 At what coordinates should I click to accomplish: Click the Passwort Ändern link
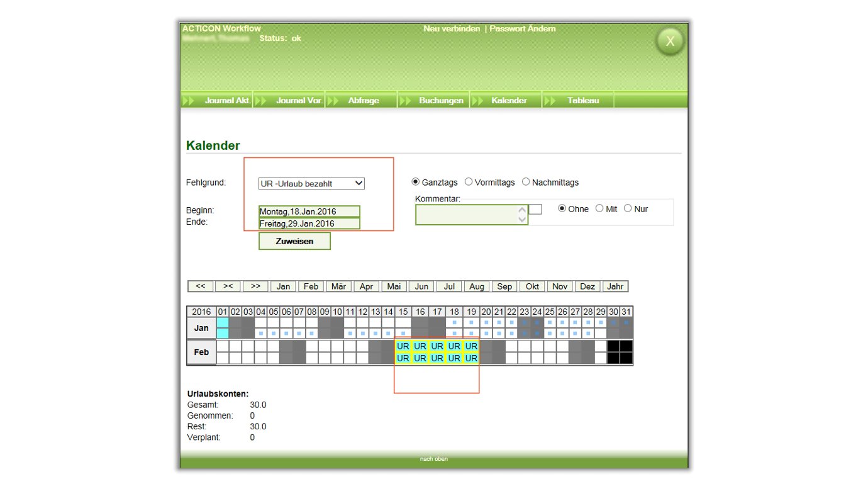tap(522, 29)
